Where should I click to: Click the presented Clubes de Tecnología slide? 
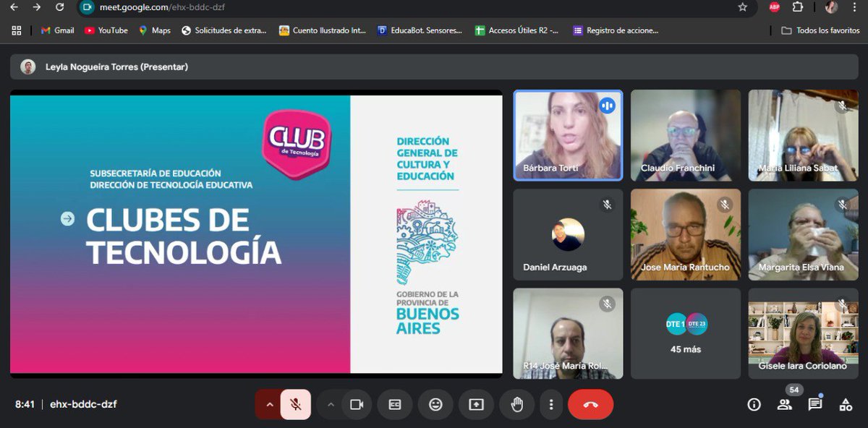256,234
